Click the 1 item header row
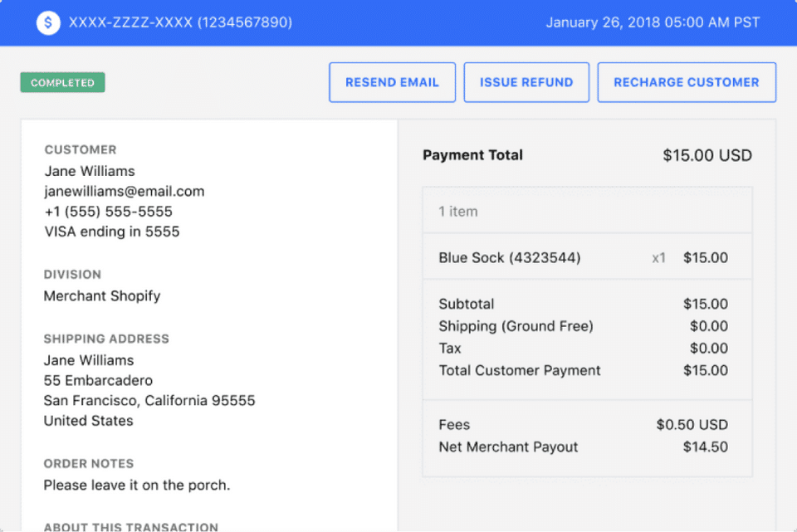The image size is (797, 532). tap(458, 211)
